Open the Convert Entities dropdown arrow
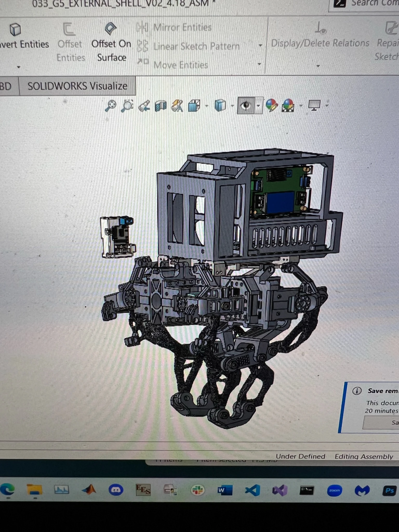The image size is (399, 532). pyautogui.click(x=18, y=67)
